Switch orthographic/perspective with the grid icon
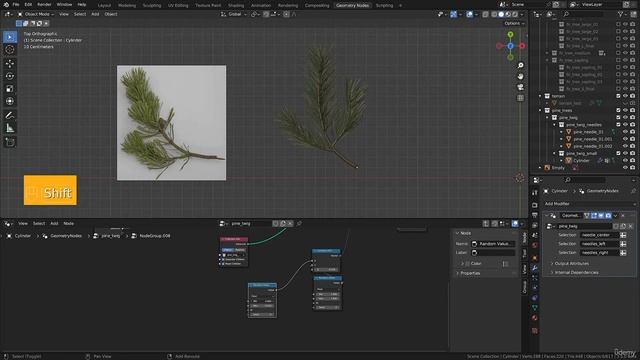640x360 pixels. 520,98
